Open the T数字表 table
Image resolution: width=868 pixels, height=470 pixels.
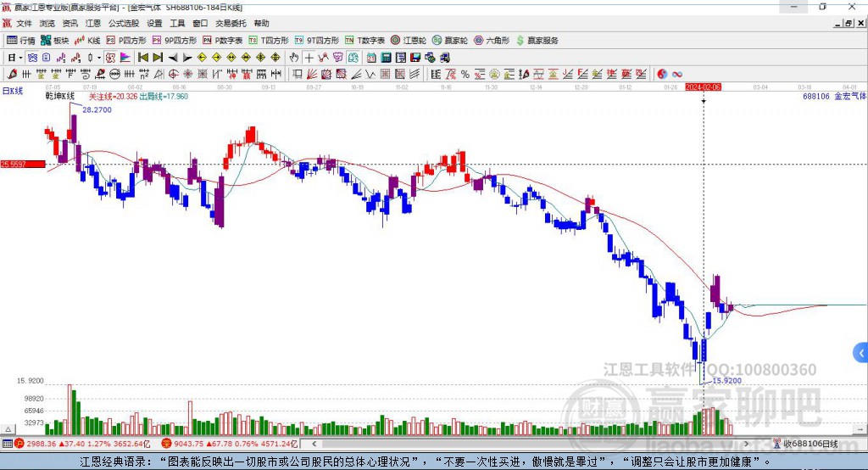point(364,41)
